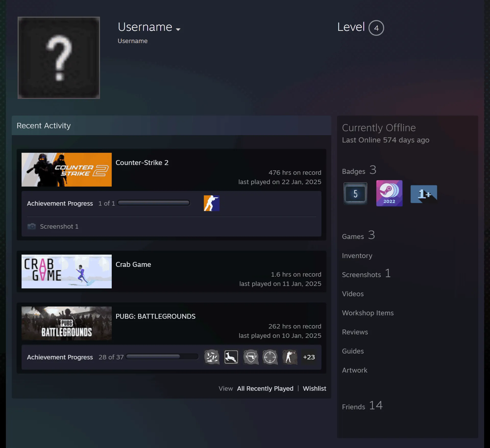Open the Badges 3 section link
Viewport: 490px width, 448px height.
click(359, 170)
